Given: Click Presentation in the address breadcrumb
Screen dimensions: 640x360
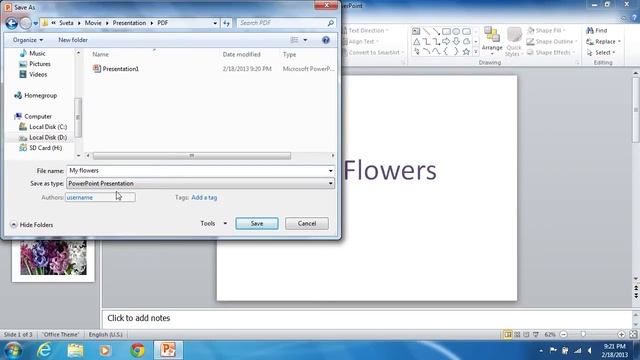Looking at the screenshot, I should coord(129,23).
